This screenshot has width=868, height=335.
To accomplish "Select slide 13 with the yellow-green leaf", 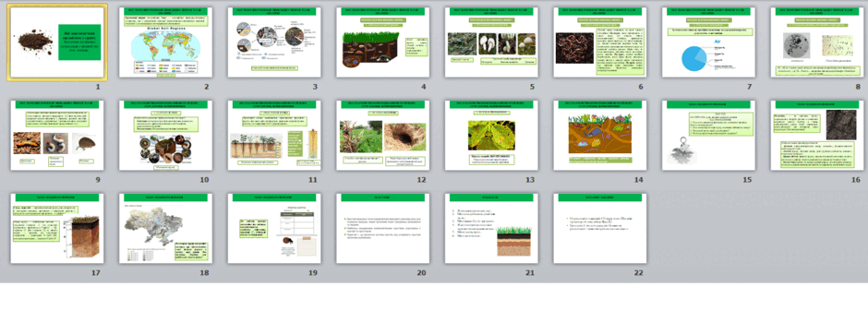I will (491, 136).
